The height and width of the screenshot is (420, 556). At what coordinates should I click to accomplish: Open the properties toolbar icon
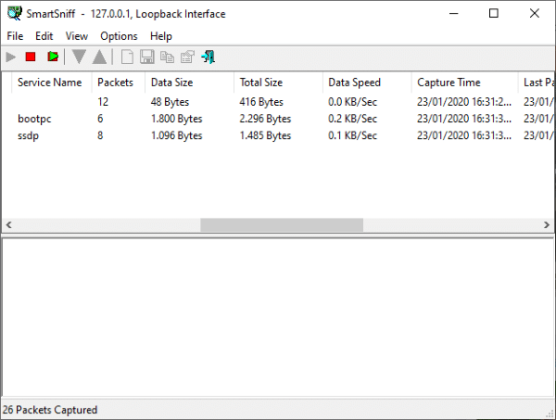187,57
